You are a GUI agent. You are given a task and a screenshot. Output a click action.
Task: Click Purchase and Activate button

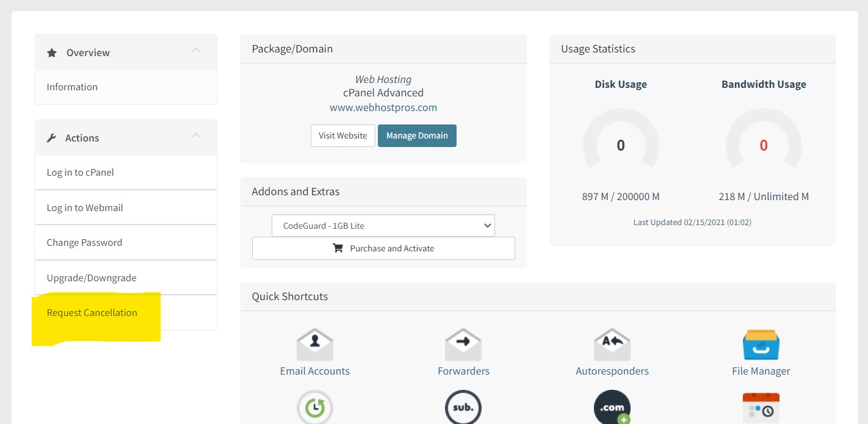(383, 248)
